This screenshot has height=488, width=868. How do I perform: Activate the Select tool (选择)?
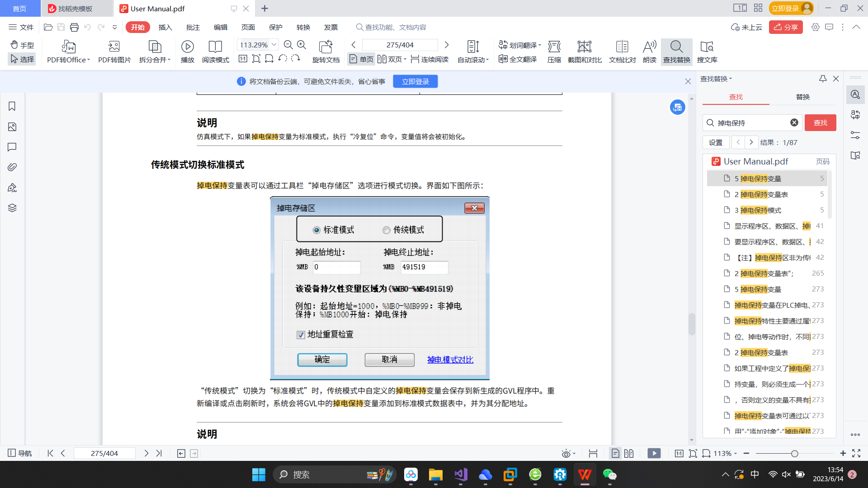click(x=22, y=59)
